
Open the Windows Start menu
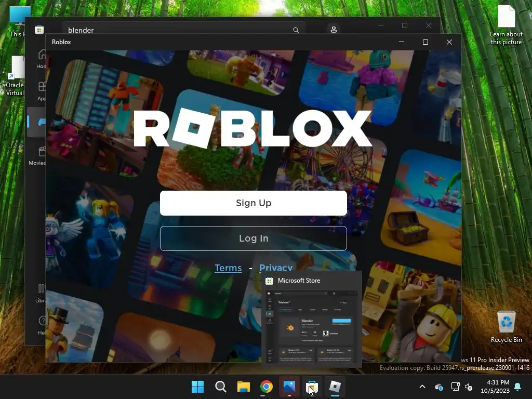[x=197, y=387]
